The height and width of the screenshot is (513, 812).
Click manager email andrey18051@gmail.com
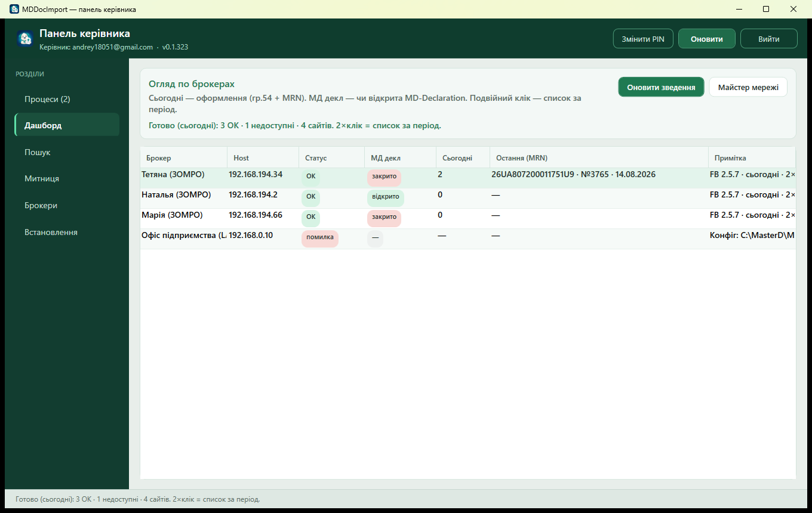(x=112, y=47)
